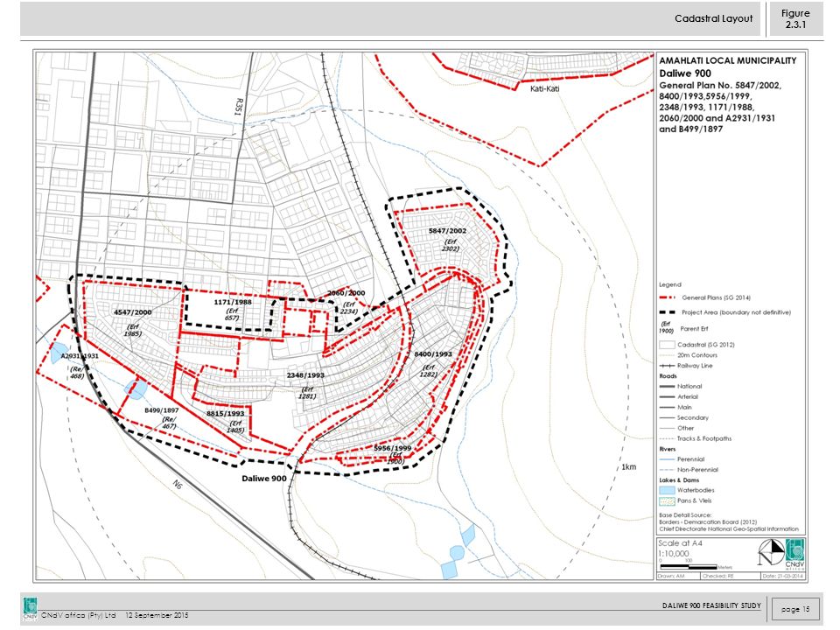Click the Pans & Vleis legend swatch

point(667,500)
